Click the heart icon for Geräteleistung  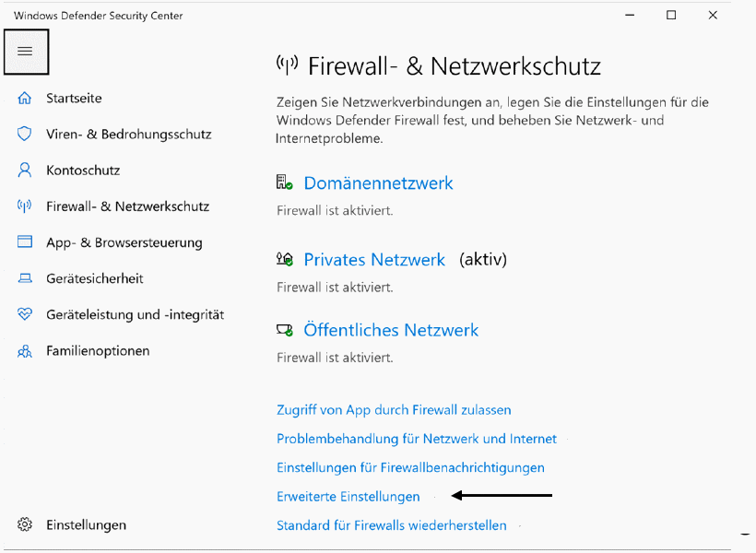[25, 314]
